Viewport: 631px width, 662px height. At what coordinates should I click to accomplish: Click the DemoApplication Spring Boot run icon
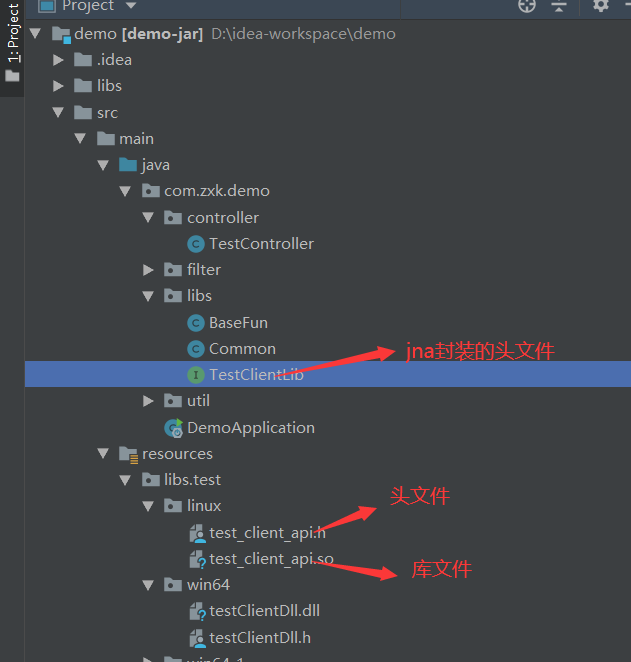tap(174, 428)
